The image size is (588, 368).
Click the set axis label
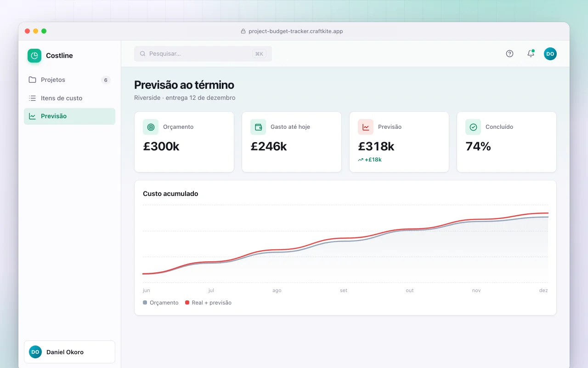[344, 290]
